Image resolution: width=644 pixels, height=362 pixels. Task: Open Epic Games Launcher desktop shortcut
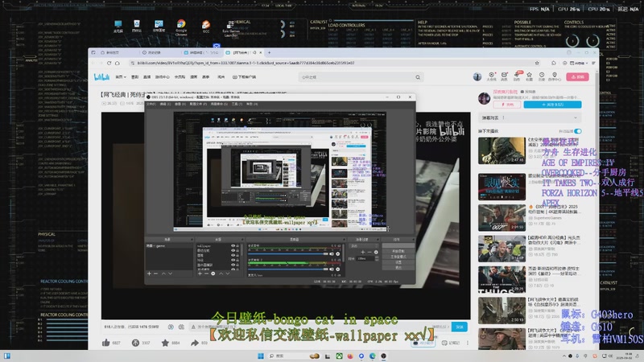click(231, 29)
